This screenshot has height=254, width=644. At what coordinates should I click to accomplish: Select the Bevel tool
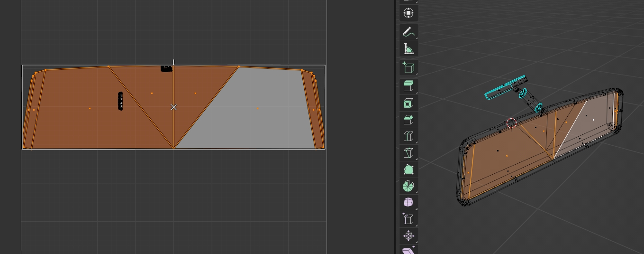pos(408,120)
